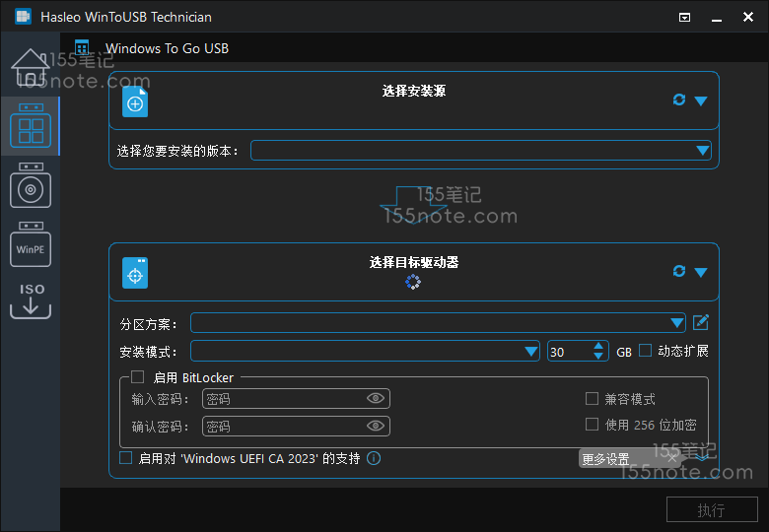Screen dimensions: 769x532
Task: Click the edit partition scheme icon
Action: 701,322
